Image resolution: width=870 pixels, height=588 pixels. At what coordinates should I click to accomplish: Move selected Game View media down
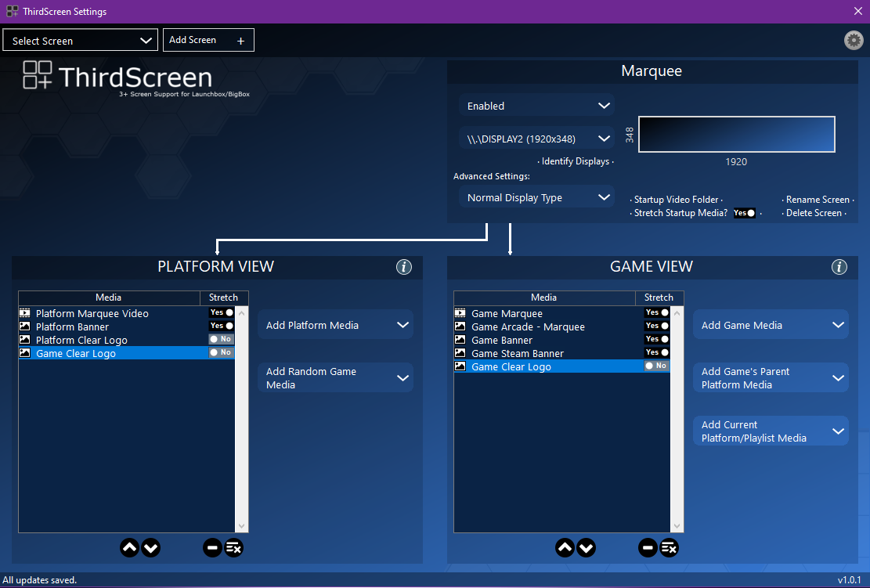pos(586,548)
